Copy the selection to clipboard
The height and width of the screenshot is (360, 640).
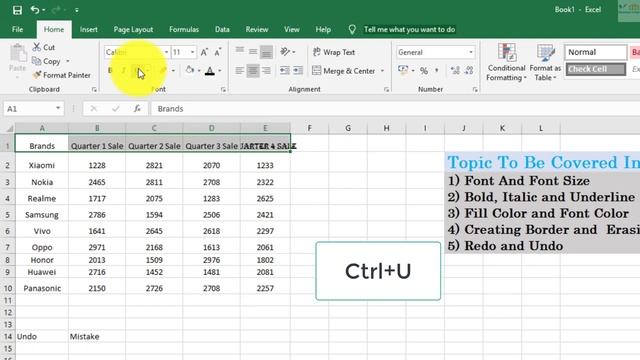click(47, 61)
